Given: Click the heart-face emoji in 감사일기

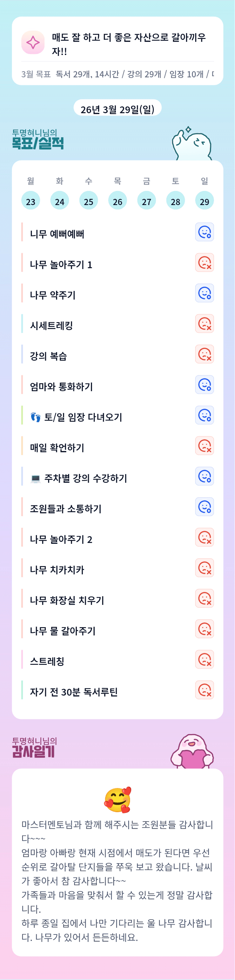Looking at the screenshot, I should click(117, 799).
